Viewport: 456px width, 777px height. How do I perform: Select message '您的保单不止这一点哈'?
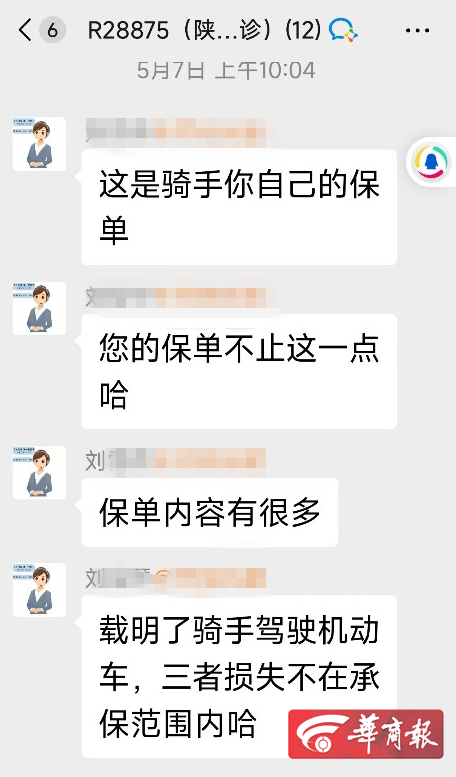[239, 371]
